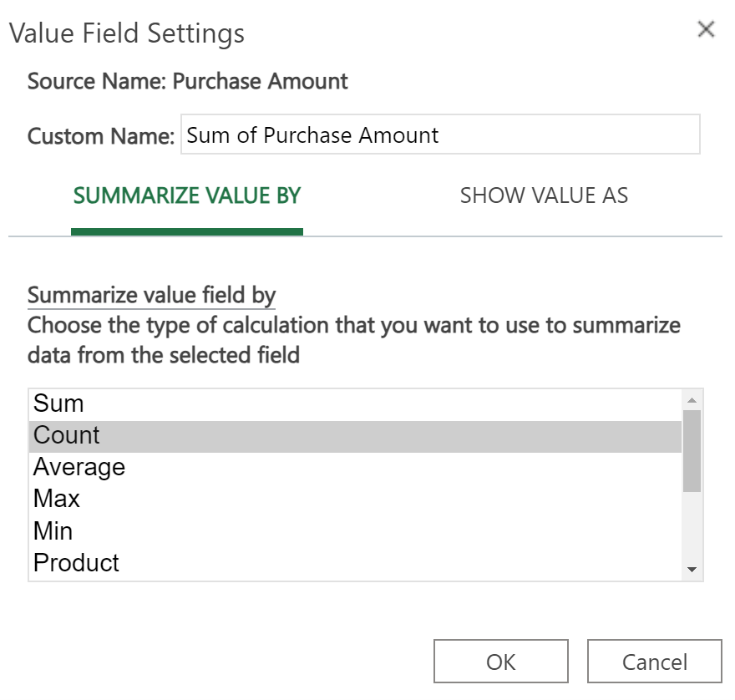Click the Source Name: Purchase Amount label
The image size is (735, 700).
point(188,82)
